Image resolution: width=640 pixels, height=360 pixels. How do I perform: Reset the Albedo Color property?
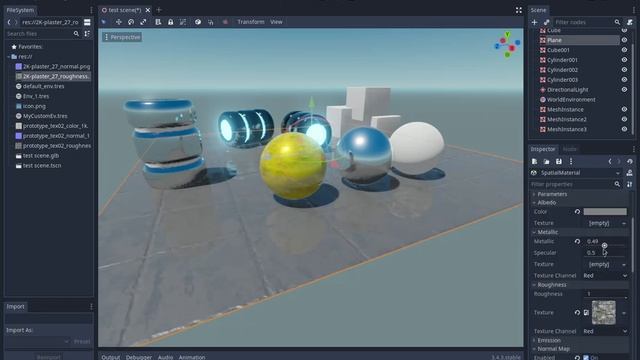pos(577,212)
